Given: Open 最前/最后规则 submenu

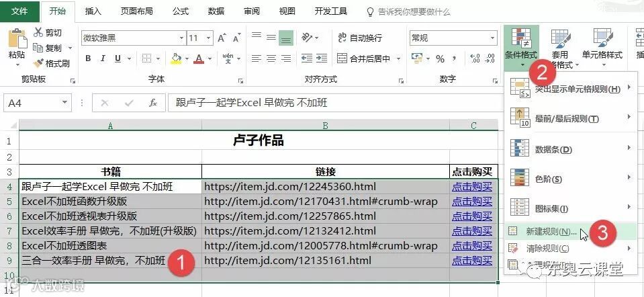Looking at the screenshot, I should click(570, 119).
